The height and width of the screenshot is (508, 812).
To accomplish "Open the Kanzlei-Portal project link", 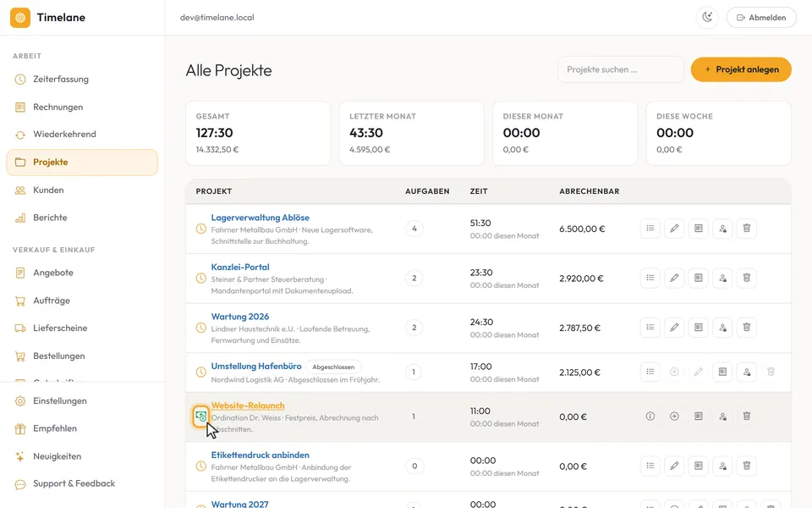I will tap(240, 267).
